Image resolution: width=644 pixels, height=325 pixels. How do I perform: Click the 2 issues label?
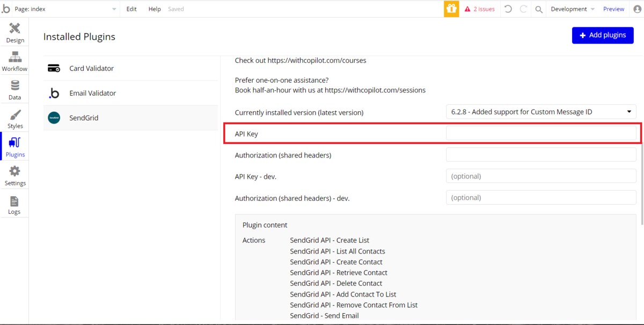(x=484, y=9)
